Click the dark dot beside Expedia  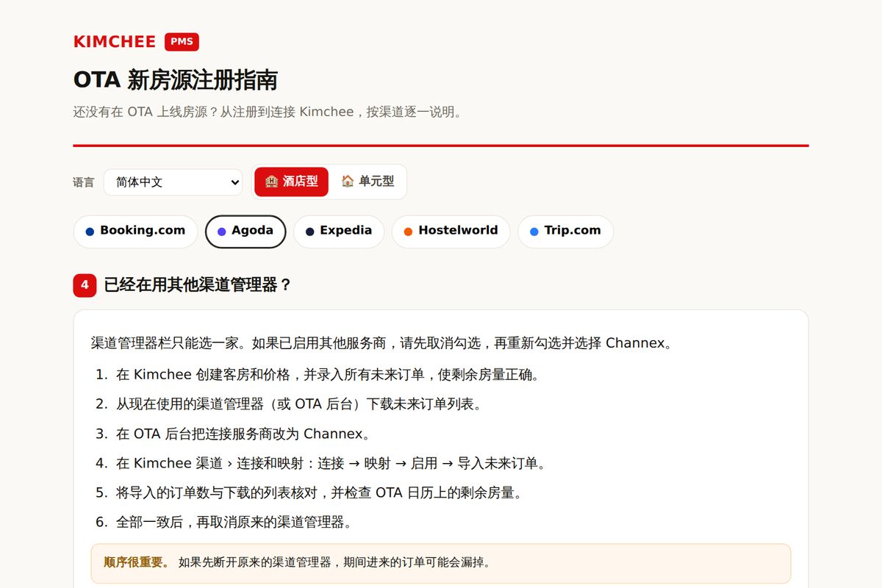[309, 232]
